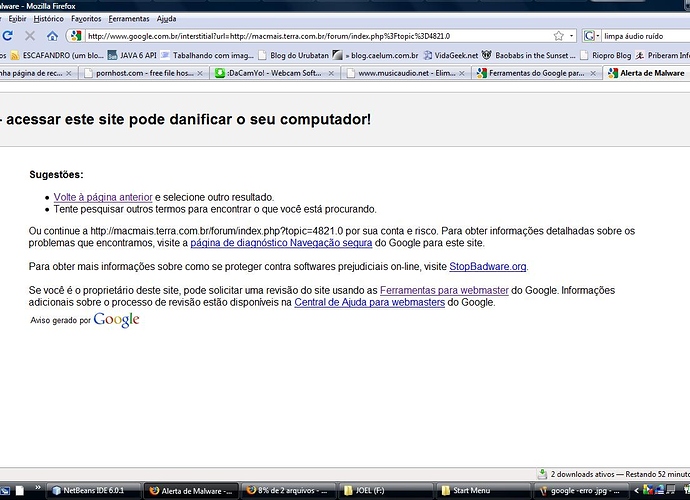
Task: Switch to the Ferramentas do Google tab
Action: click(x=537, y=73)
